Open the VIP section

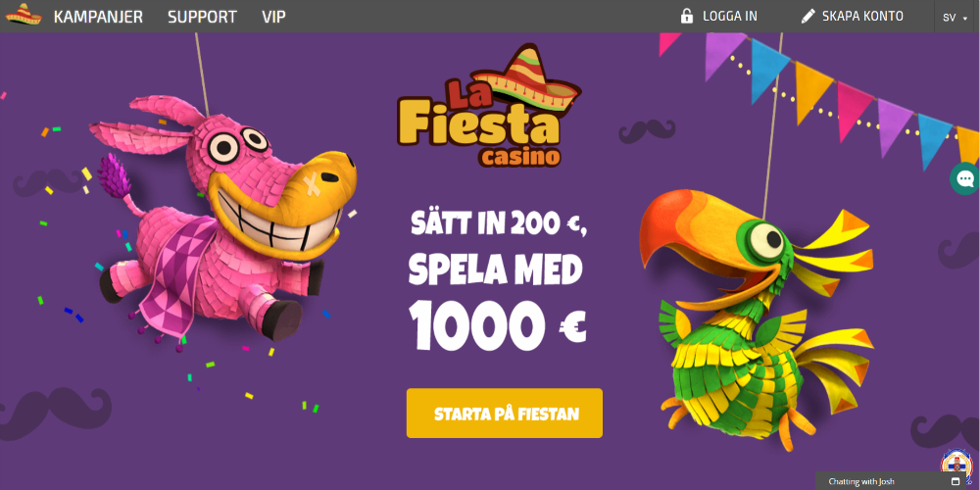(273, 17)
